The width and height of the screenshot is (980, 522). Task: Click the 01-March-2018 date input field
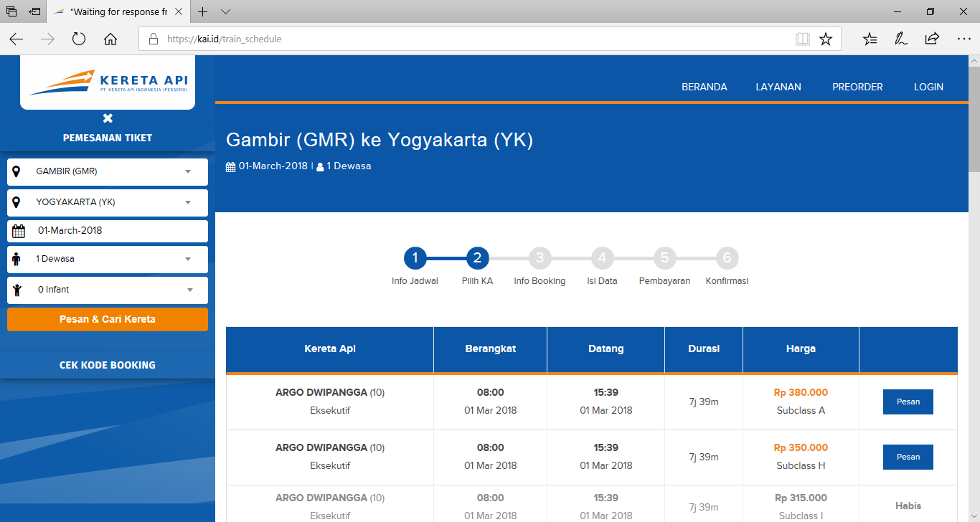108,231
